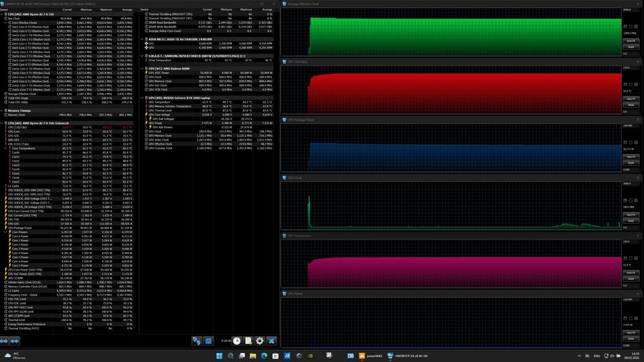
Task: Click the reset clock timer icon
Action: coord(237,341)
